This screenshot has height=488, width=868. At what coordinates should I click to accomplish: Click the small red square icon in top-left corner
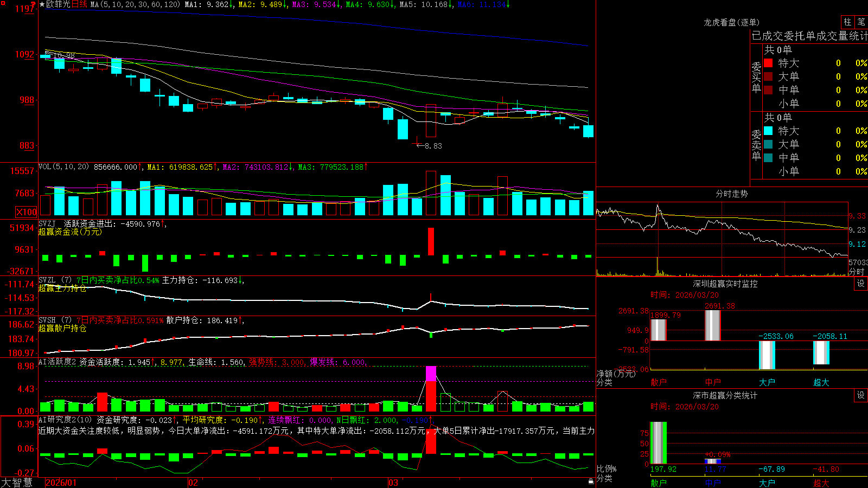tap(2, 3)
